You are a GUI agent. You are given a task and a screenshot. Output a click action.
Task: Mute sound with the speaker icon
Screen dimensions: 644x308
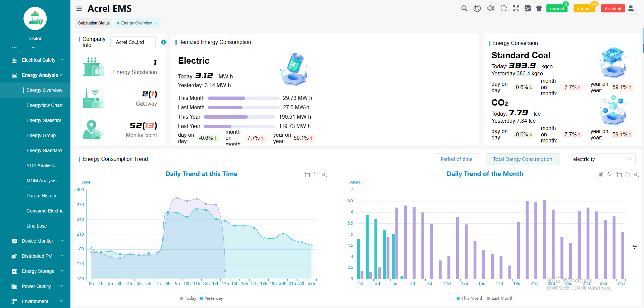point(491,8)
